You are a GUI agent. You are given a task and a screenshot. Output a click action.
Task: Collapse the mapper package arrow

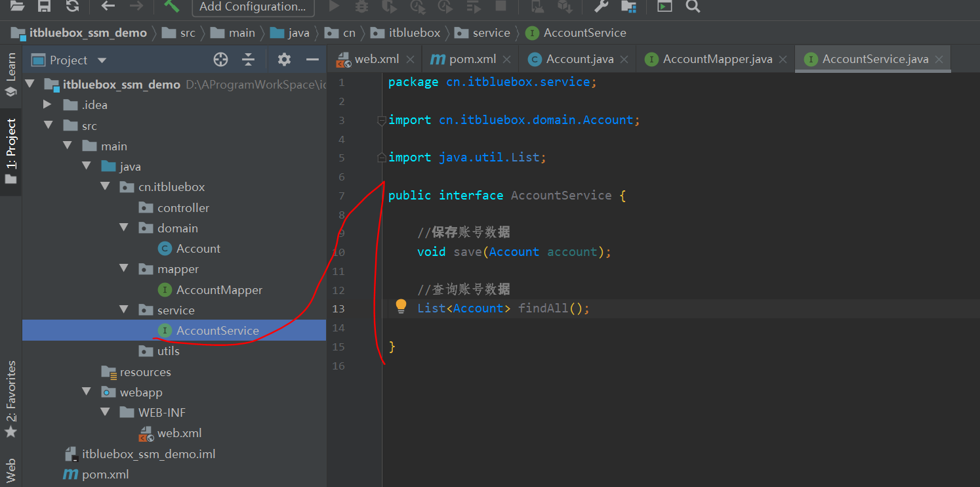coord(124,268)
